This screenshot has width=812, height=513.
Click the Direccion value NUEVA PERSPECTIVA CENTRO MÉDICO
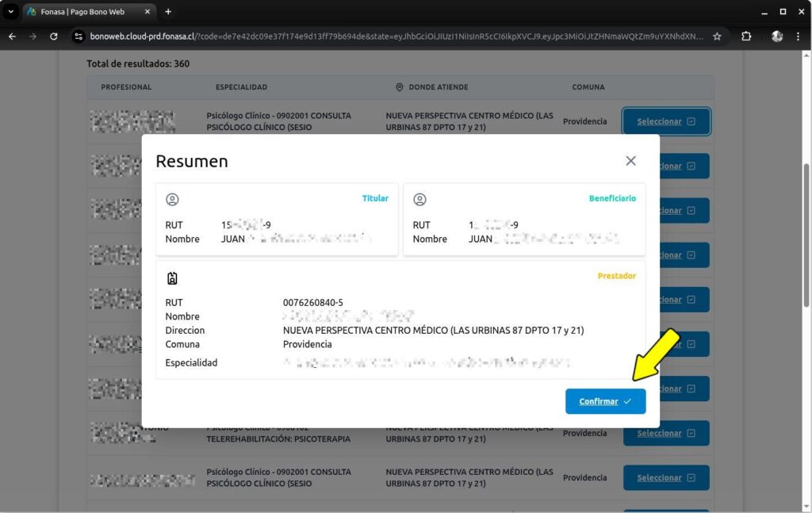pyautogui.click(x=433, y=331)
